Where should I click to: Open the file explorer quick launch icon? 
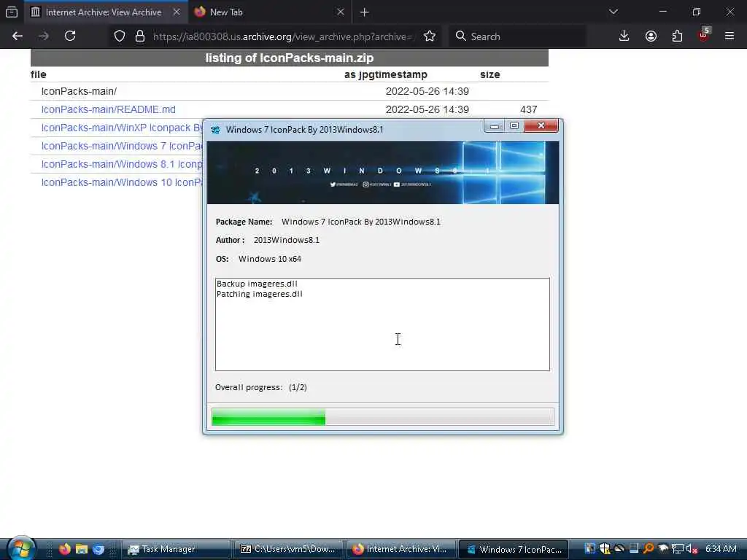[x=82, y=549]
